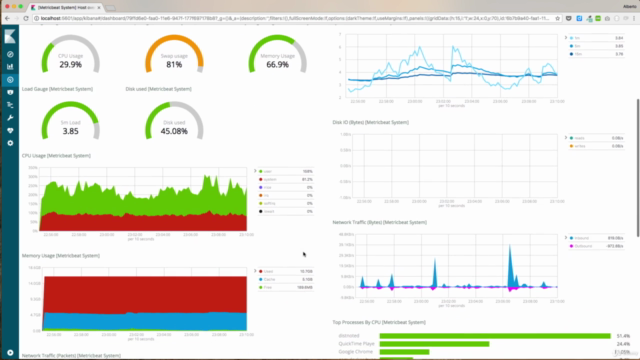Select the Metricbeat System browser tab
Screen dimensions: 640x360
[x=65, y=7]
